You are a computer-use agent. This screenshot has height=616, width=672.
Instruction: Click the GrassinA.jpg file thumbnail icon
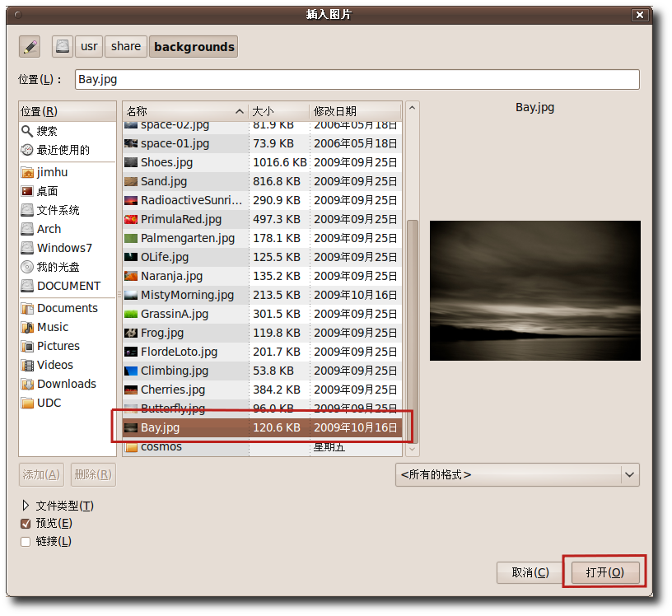(x=131, y=314)
